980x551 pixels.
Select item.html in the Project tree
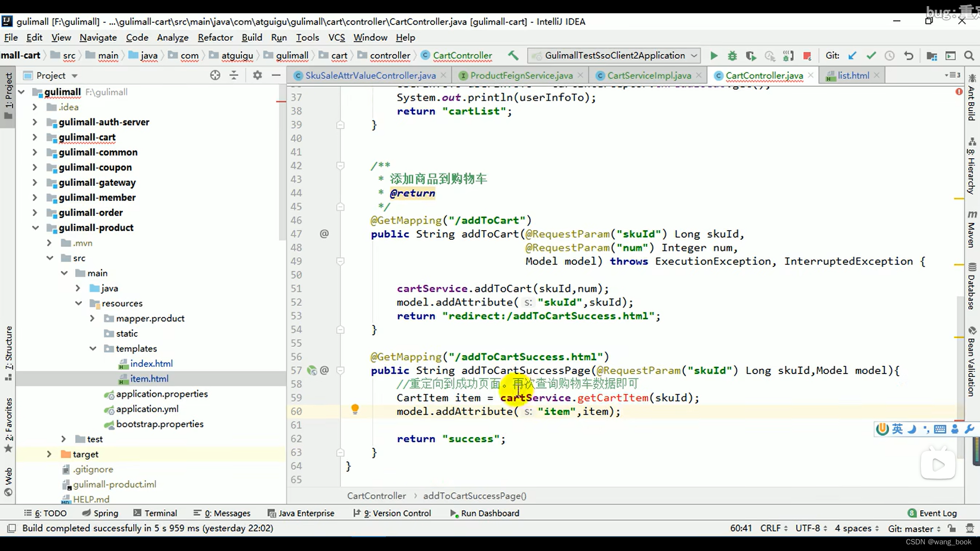pyautogui.click(x=149, y=379)
